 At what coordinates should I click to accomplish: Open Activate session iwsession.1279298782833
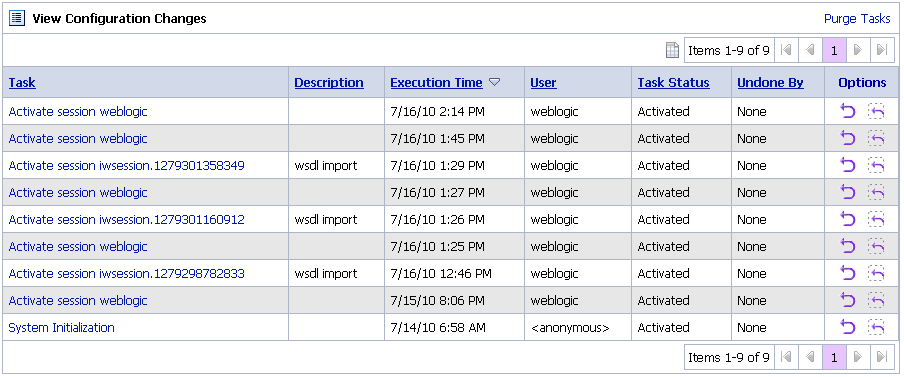point(126,274)
